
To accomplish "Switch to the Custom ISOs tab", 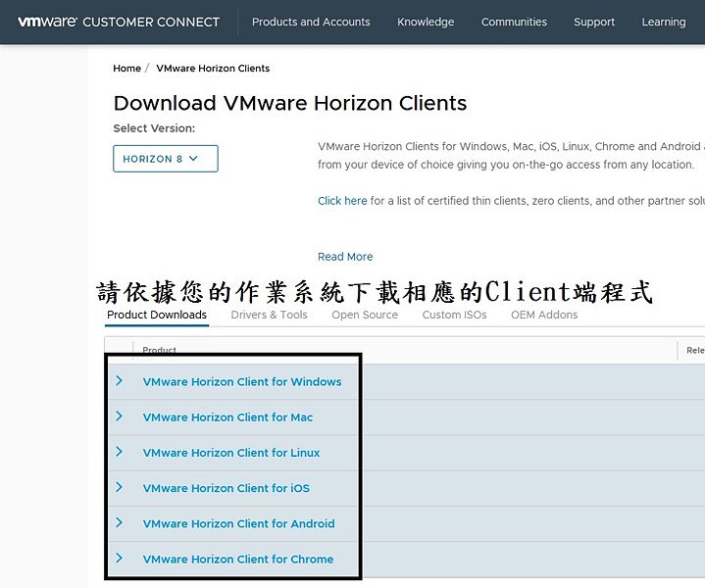I will (454, 316).
